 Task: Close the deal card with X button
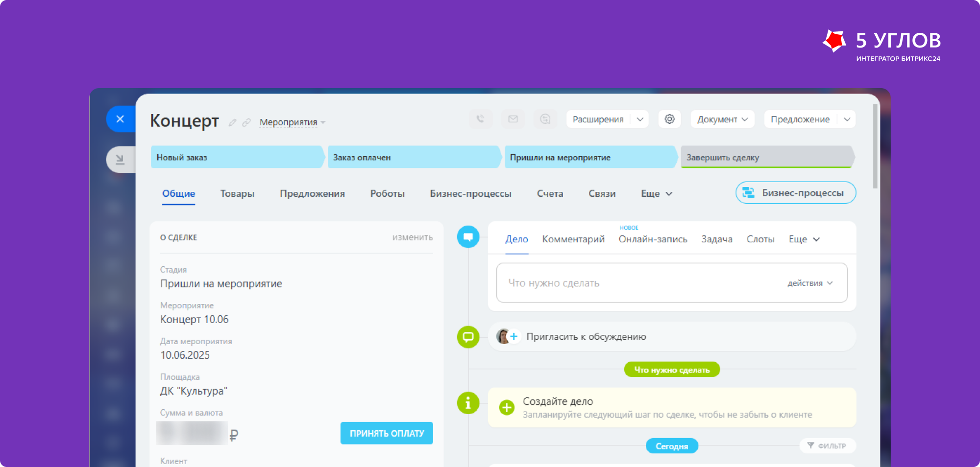(x=120, y=119)
